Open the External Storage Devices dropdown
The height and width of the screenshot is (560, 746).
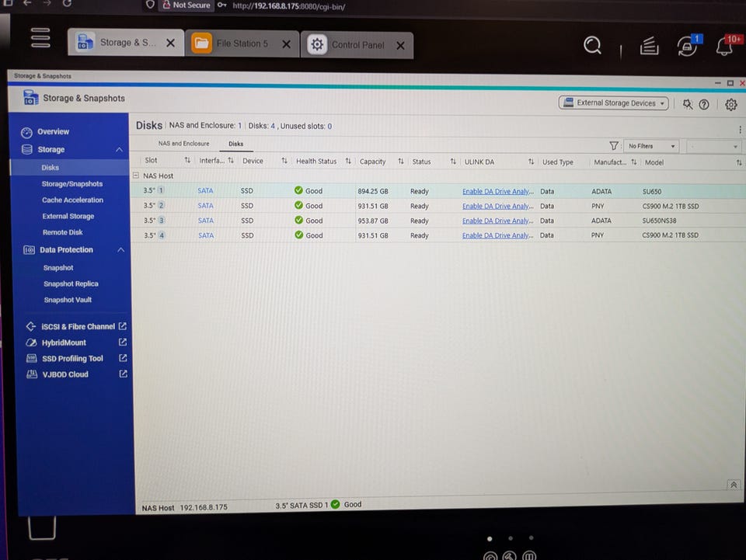tap(613, 103)
